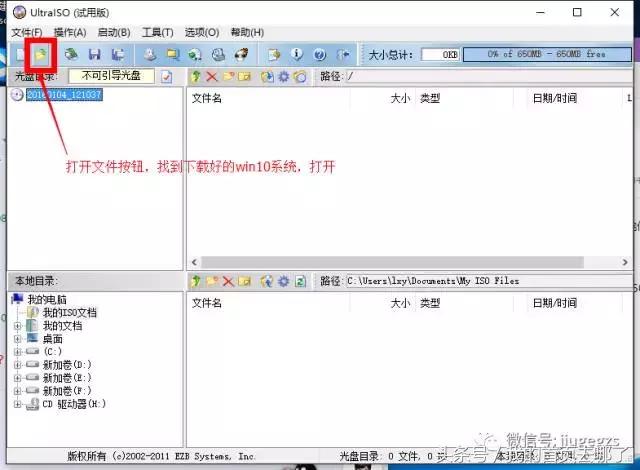
Task: Click the New Folder icon in 本地目录 toolbar
Action: coord(212,281)
